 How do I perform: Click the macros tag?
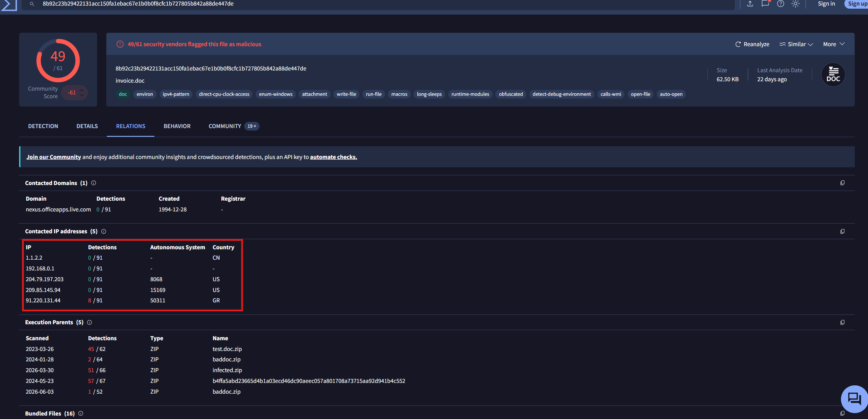pyautogui.click(x=399, y=94)
